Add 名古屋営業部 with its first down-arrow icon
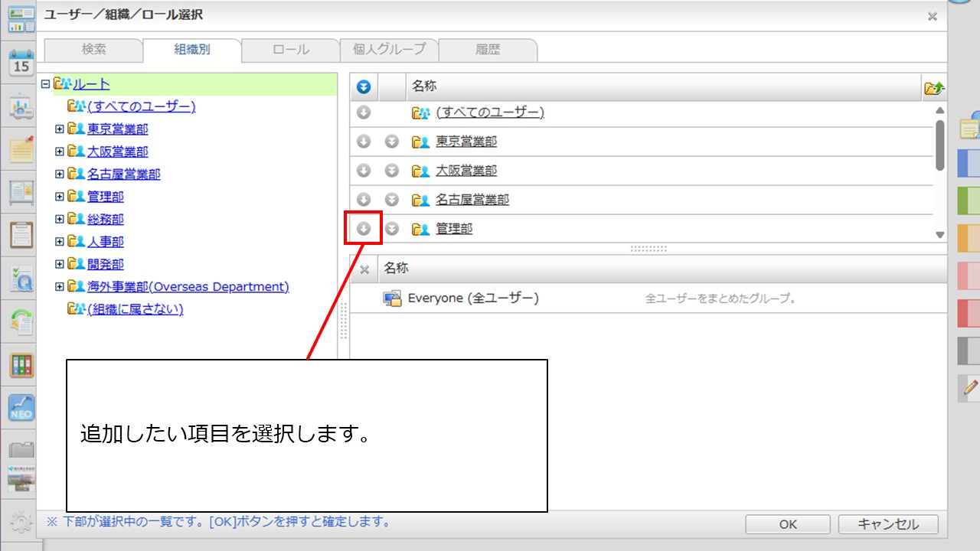 click(364, 200)
